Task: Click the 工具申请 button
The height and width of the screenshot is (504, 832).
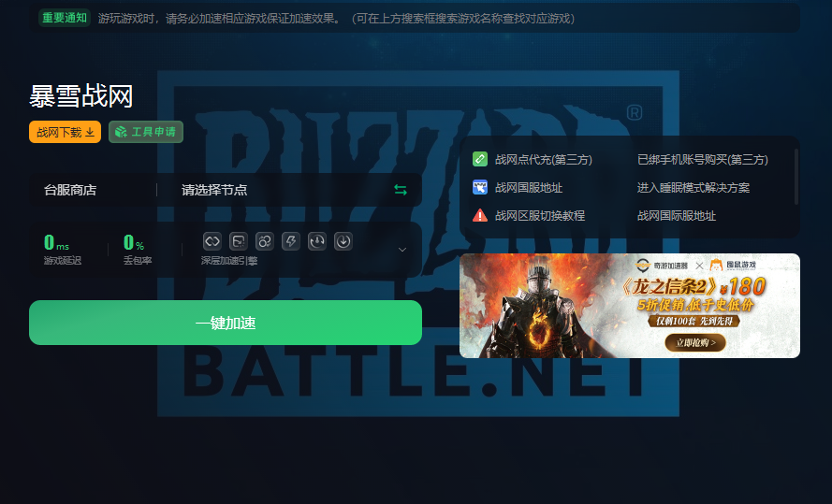Action: point(146,132)
